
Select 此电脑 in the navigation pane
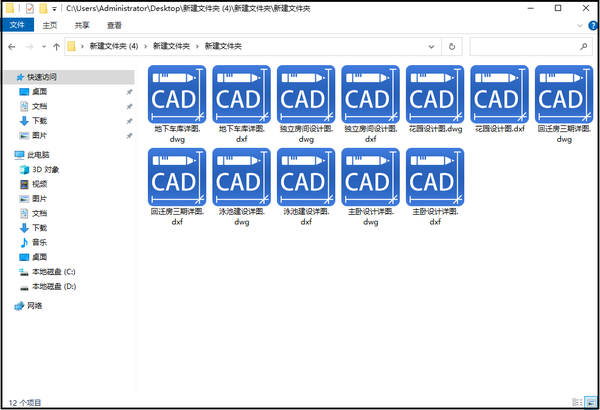point(38,155)
